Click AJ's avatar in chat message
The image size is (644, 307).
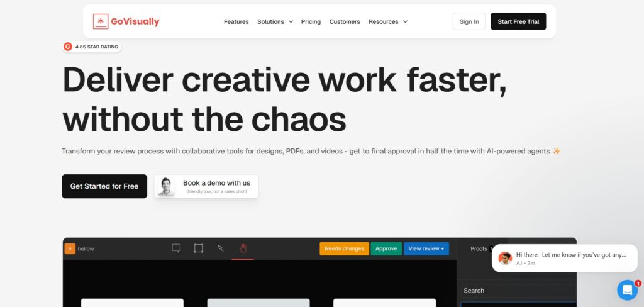point(505,258)
